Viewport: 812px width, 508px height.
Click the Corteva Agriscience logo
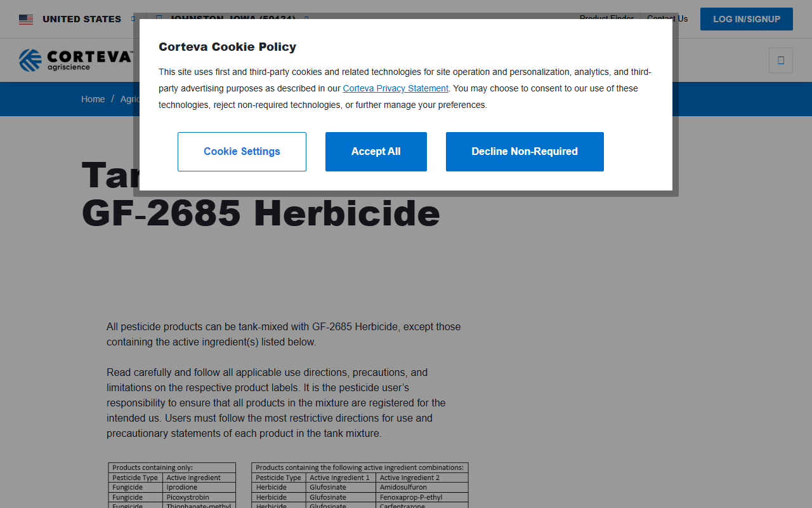point(75,60)
